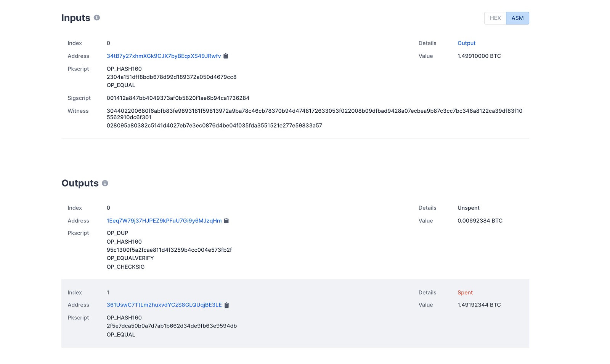This screenshot has width=610, height=364.
Task: Select the ASM script view
Action: click(x=517, y=18)
